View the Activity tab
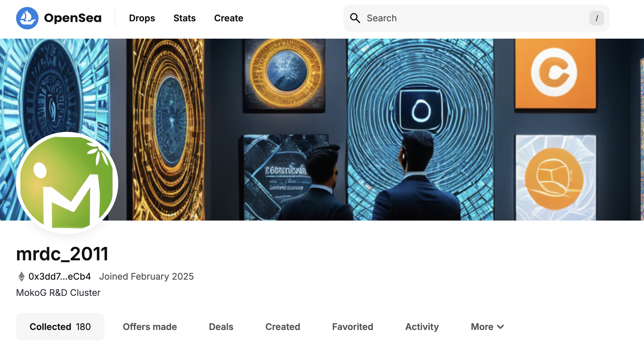 pyautogui.click(x=422, y=327)
